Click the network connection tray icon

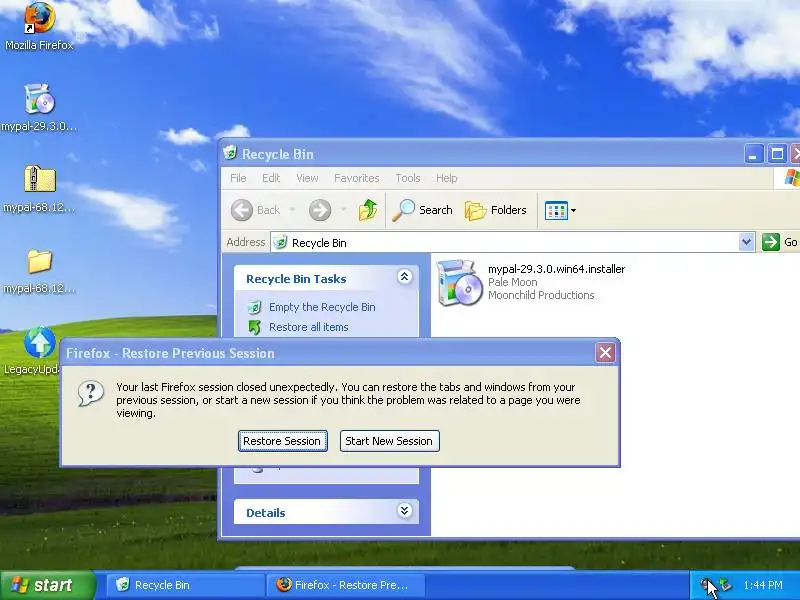724,585
